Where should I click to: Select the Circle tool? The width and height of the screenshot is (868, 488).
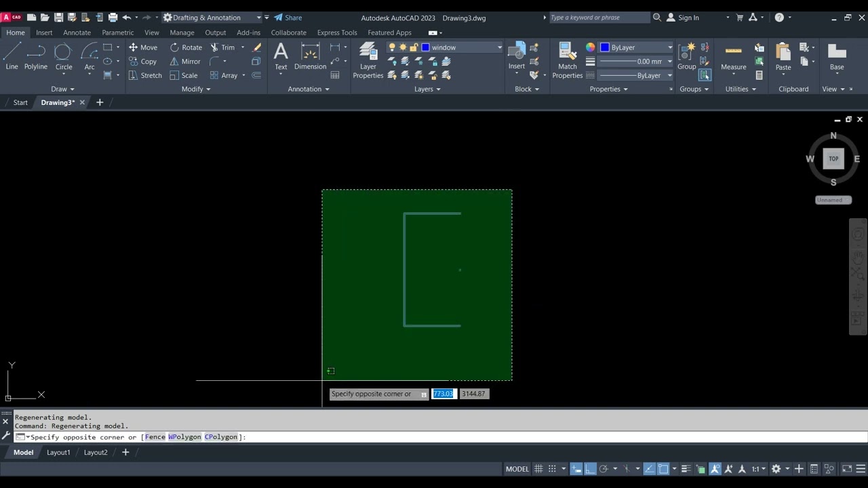pyautogui.click(x=63, y=56)
